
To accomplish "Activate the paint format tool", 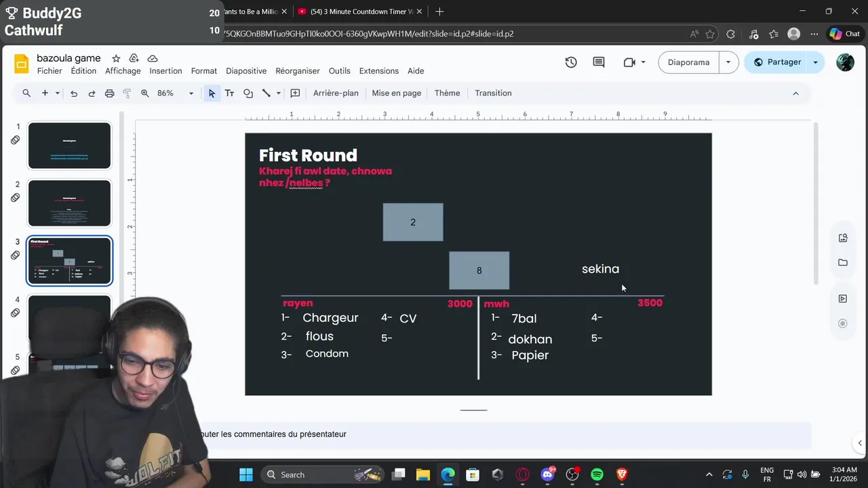I will (x=127, y=93).
